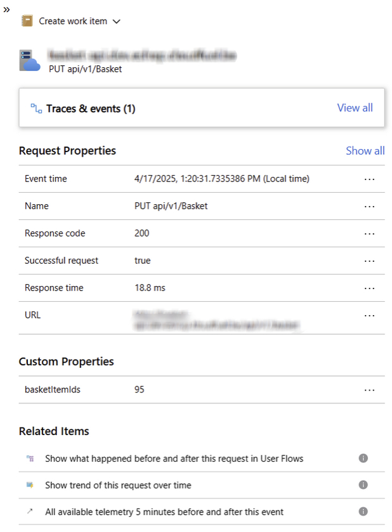392x532 pixels.
Task: Select 'All available telemetry 5 minutes before and after'
Action: (x=163, y=511)
